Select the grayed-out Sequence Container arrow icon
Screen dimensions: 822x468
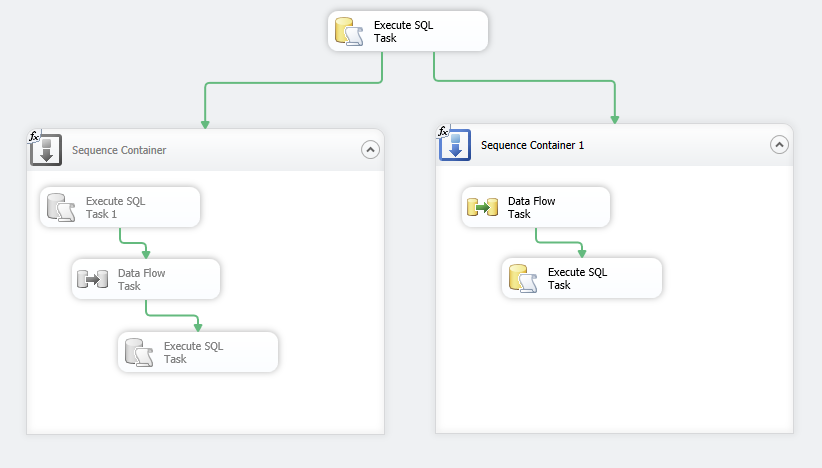(x=46, y=151)
